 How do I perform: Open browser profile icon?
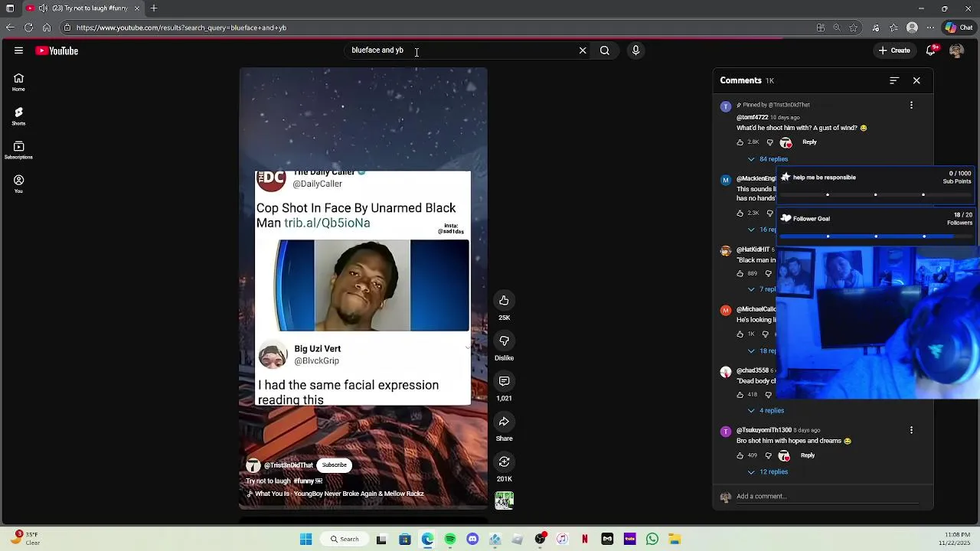tap(912, 28)
